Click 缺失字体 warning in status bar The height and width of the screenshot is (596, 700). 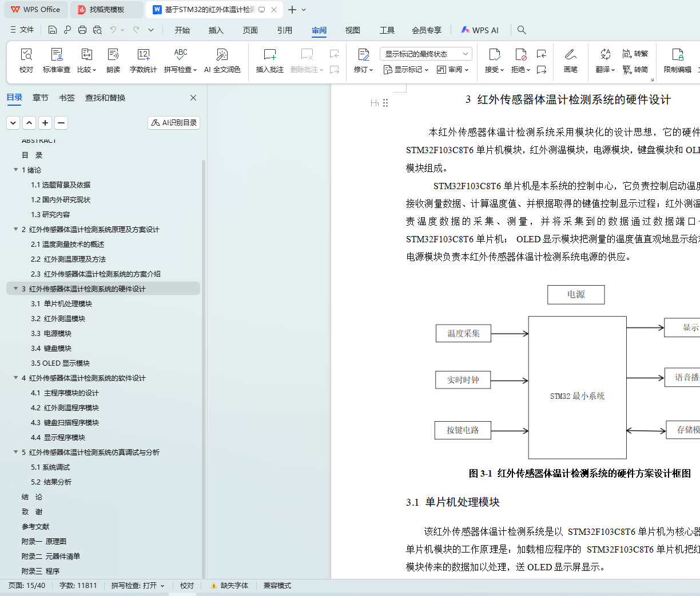(x=229, y=586)
